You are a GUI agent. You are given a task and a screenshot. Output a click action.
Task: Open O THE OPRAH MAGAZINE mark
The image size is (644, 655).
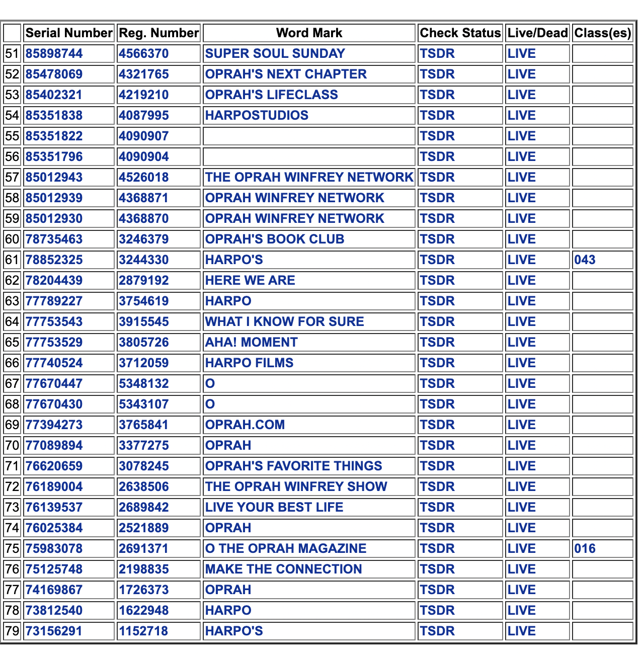tap(286, 549)
